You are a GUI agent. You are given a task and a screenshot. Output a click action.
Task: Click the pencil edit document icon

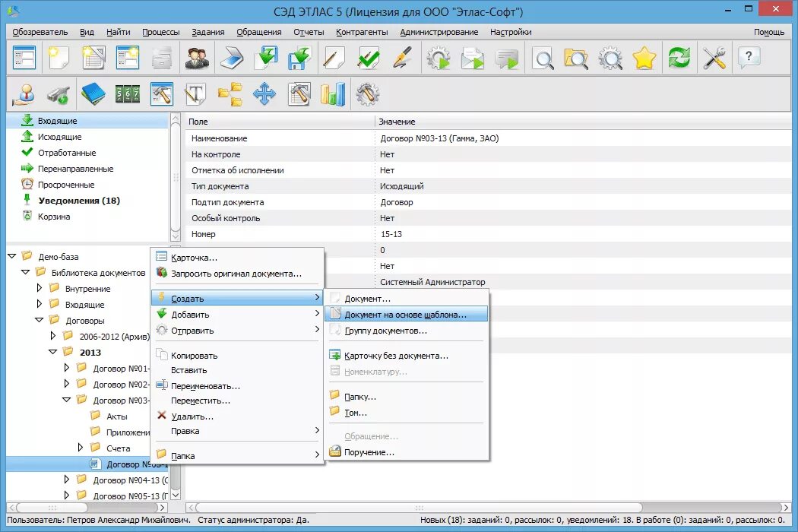tap(334, 58)
